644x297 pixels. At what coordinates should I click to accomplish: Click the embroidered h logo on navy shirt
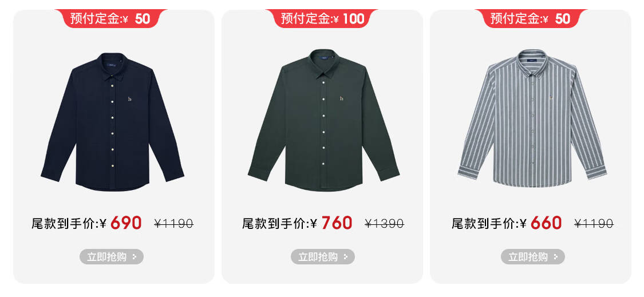[130, 99]
